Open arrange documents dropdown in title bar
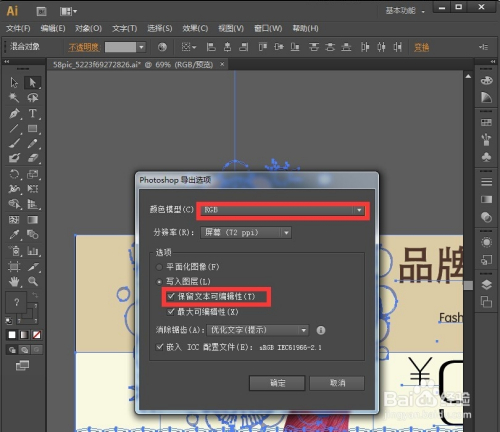This screenshot has height=432, width=500. (68, 12)
